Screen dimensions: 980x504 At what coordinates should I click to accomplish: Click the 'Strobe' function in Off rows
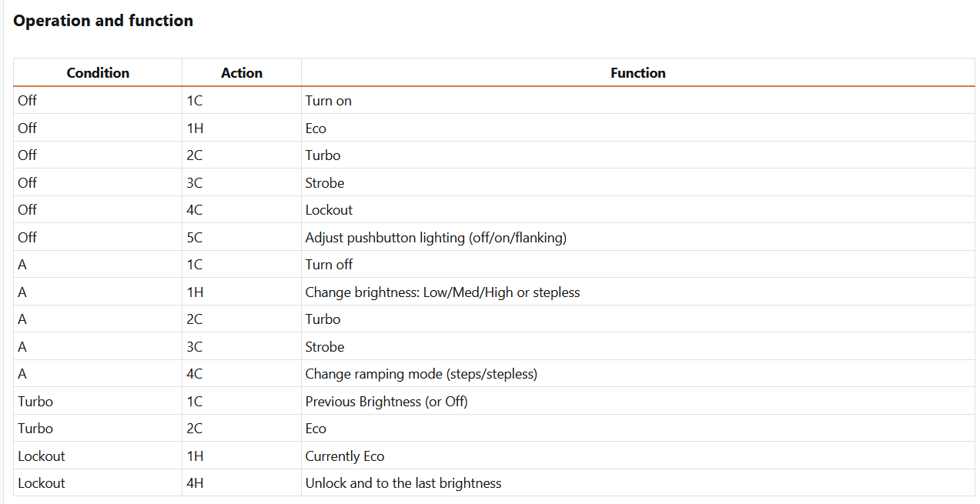click(x=638, y=183)
